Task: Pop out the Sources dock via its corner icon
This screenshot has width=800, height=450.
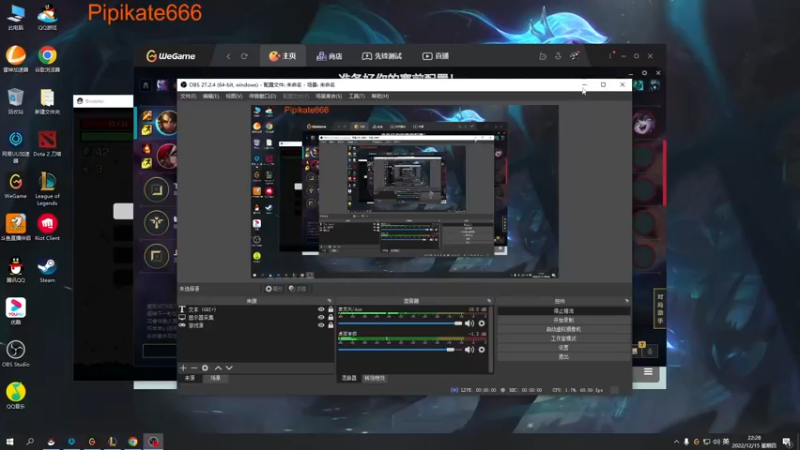Action: click(x=329, y=301)
